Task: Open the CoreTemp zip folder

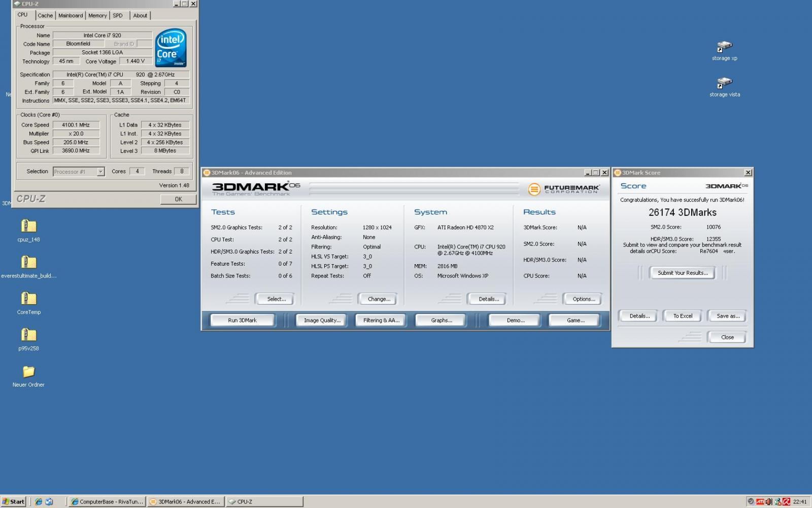Action: (x=28, y=298)
